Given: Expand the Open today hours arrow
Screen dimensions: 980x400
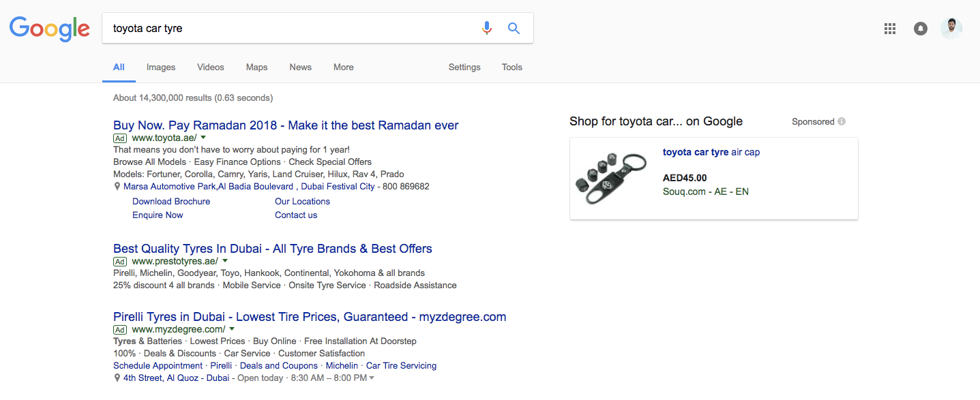Looking at the screenshot, I should pos(372,378).
